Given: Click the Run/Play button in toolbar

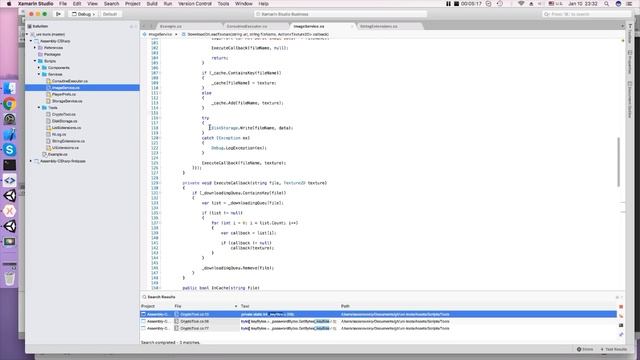Looking at the screenshot, I should (58, 14).
